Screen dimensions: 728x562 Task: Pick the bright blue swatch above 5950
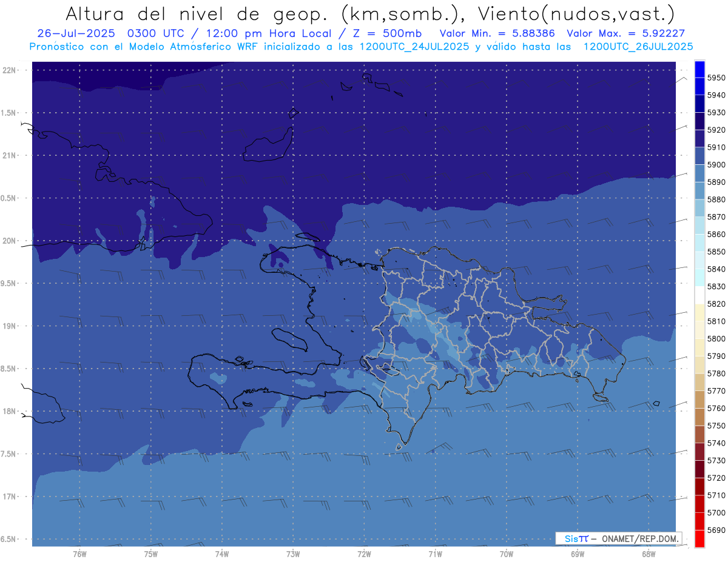699,69
